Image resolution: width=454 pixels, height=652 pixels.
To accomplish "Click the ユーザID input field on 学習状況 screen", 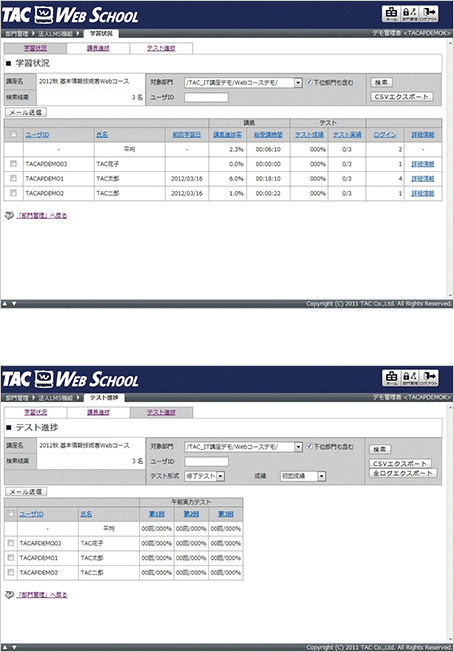I will [206, 97].
